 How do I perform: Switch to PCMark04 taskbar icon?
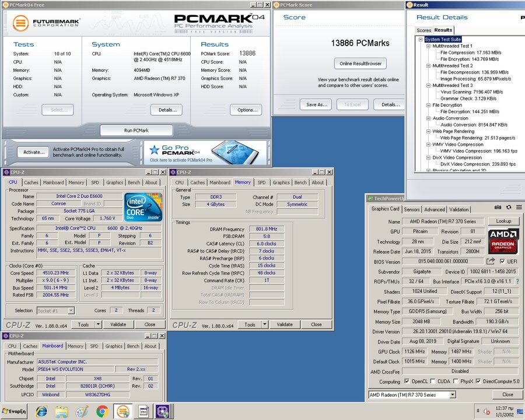click(123, 411)
